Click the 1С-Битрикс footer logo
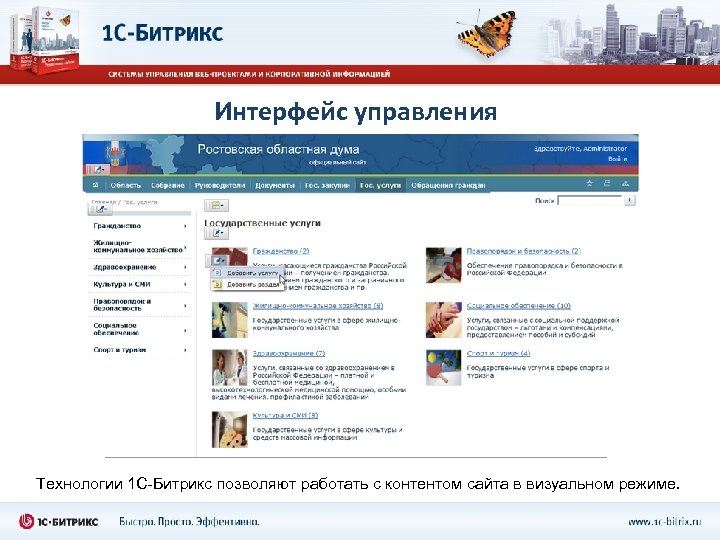Image resolution: width=720 pixels, height=540 pixels. click(x=58, y=522)
